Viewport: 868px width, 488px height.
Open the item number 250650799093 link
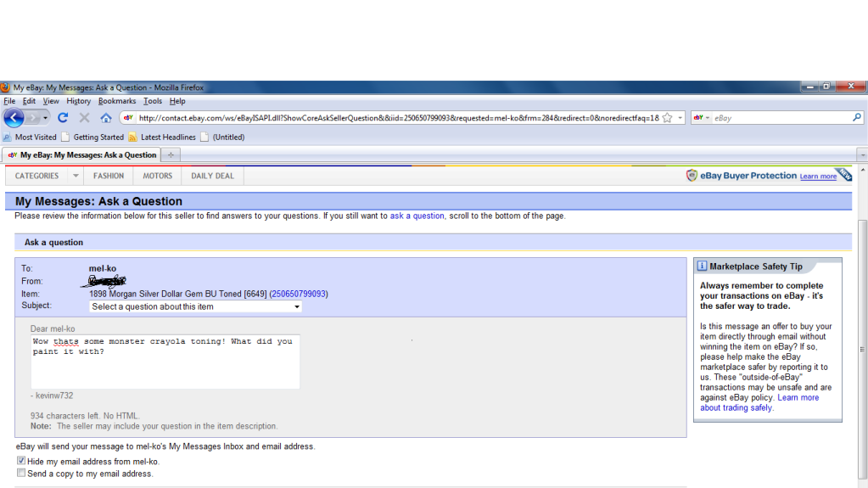pos(299,294)
